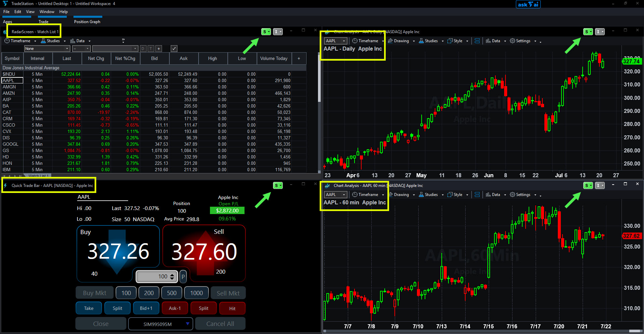Open the SIM995095M account dropdown
The height and width of the screenshot is (334, 644).
[x=161, y=324]
